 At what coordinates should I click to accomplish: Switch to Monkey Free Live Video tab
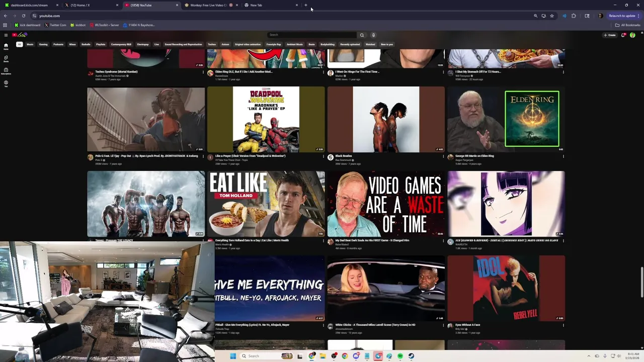(210, 5)
